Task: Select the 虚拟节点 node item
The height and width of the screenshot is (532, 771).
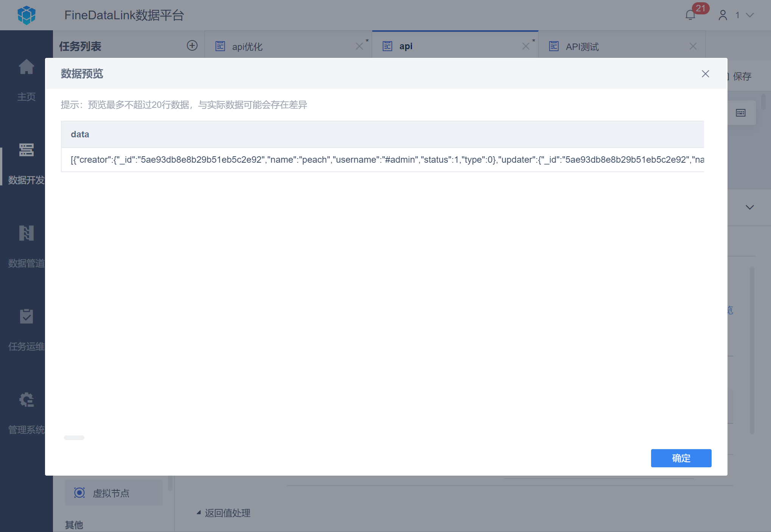Action: click(111, 493)
